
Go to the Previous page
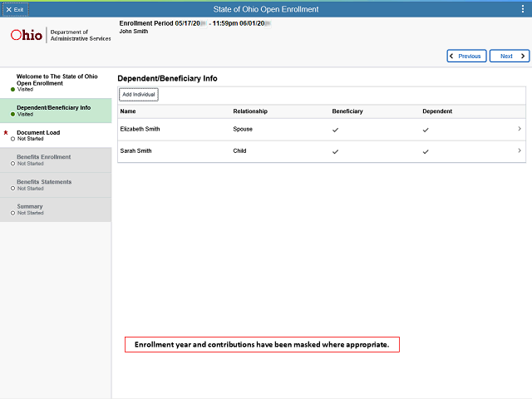pos(466,56)
